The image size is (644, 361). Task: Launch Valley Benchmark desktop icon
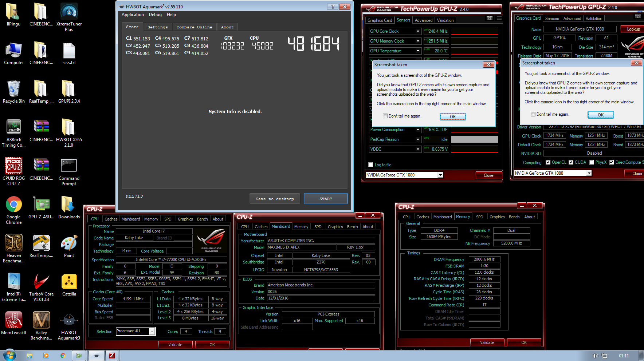pos(42,326)
